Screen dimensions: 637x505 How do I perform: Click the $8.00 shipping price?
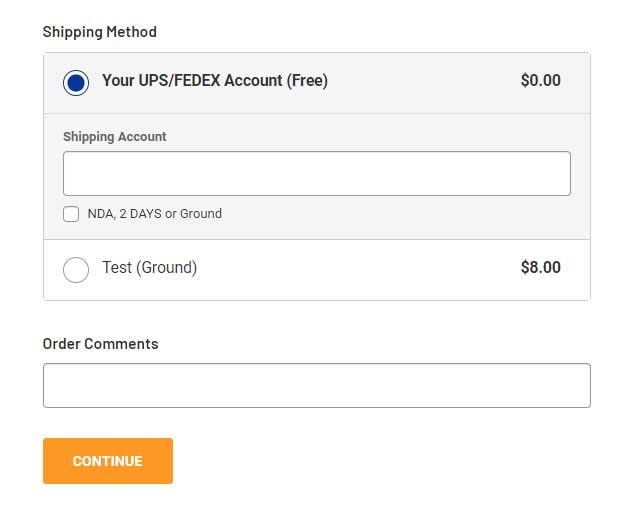point(541,267)
